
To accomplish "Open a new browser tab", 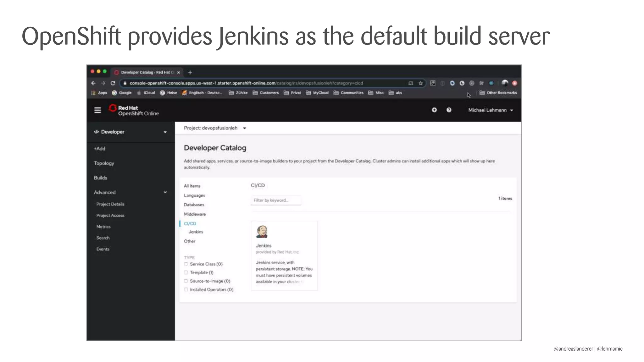I will [190, 73].
